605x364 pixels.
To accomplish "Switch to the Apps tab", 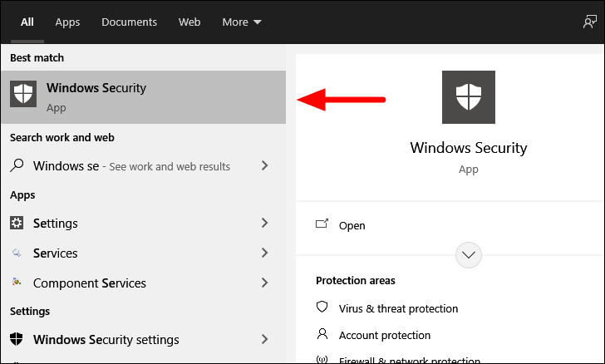I will (x=67, y=22).
